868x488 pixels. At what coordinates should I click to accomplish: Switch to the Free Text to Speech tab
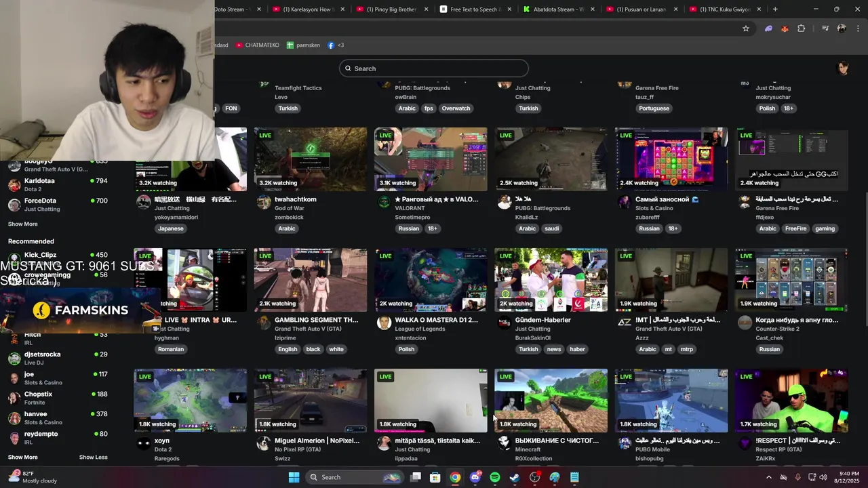coord(475,9)
